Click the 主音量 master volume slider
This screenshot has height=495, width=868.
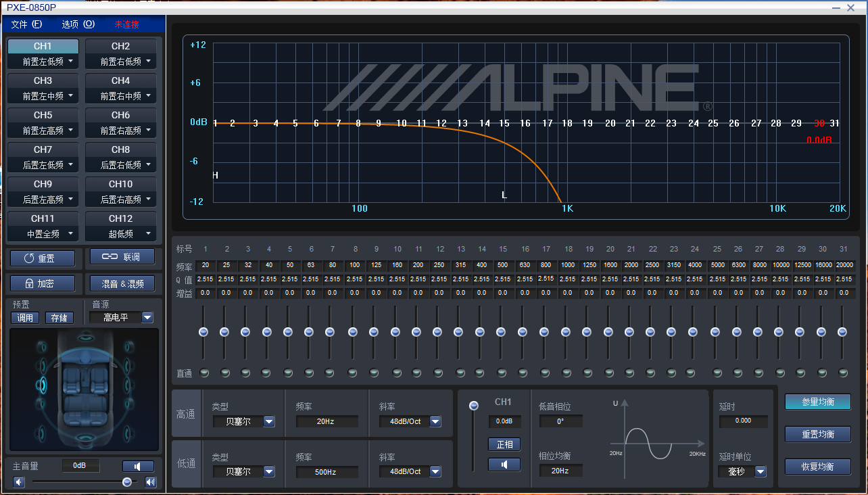click(85, 482)
